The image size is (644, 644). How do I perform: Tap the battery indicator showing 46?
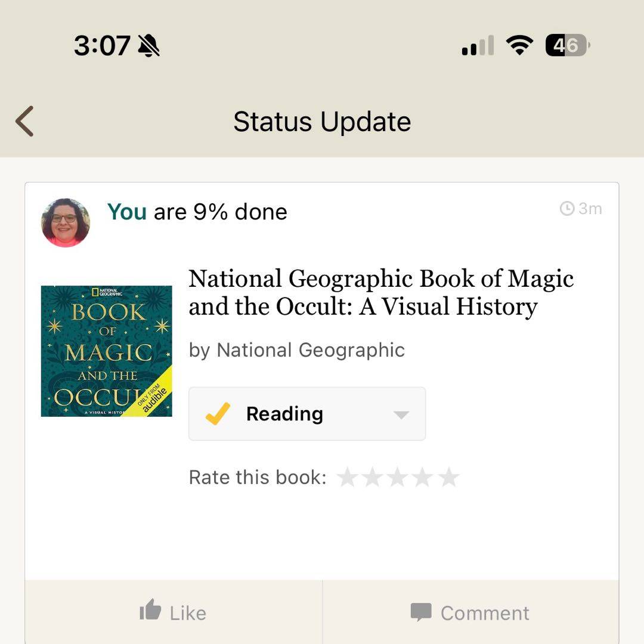(566, 45)
